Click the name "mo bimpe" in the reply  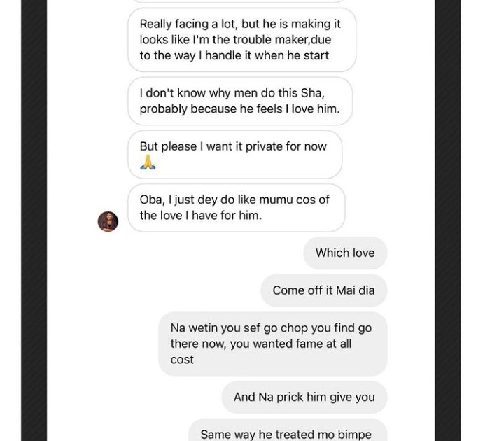pos(347,435)
